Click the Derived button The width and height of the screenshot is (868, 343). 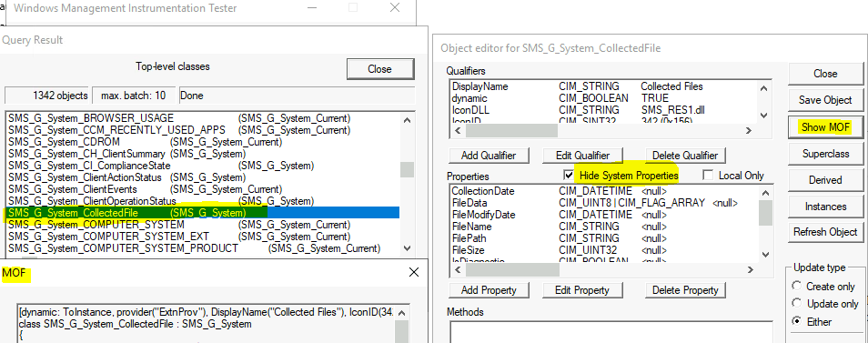[825, 180]
